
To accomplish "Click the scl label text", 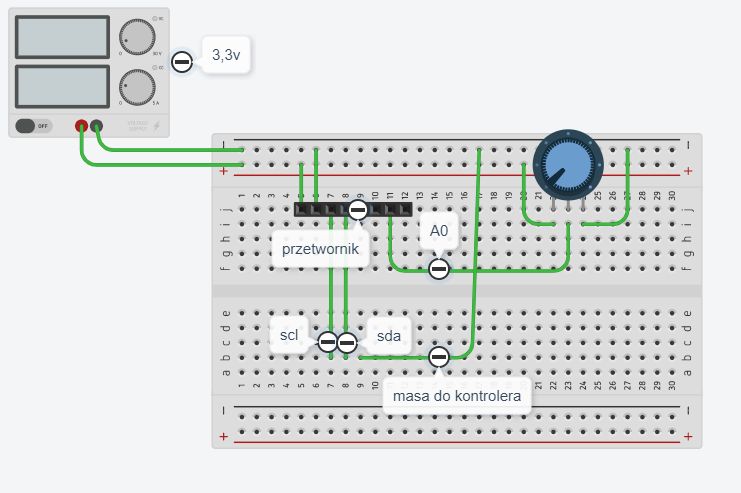I will pyautogui.click(x=289, y=335).
